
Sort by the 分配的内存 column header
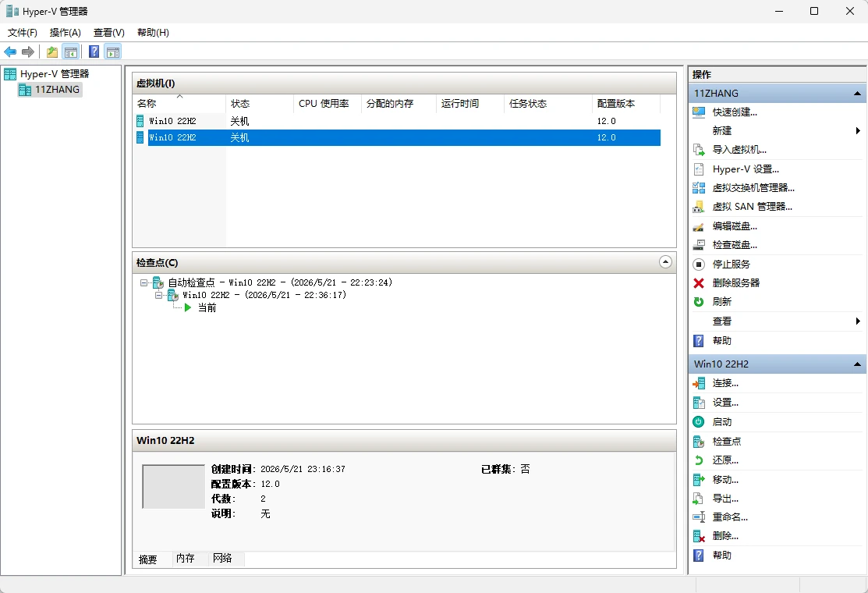point(399,104)
